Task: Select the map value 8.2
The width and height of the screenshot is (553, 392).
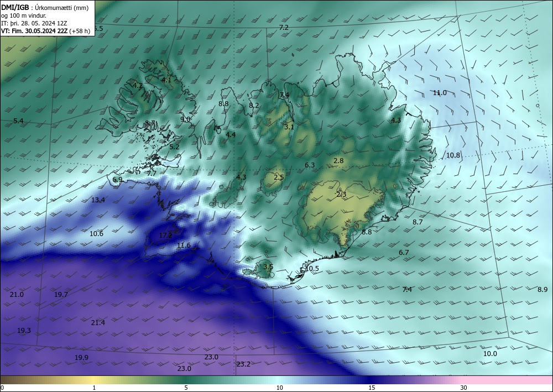Action: coord(254,106)
